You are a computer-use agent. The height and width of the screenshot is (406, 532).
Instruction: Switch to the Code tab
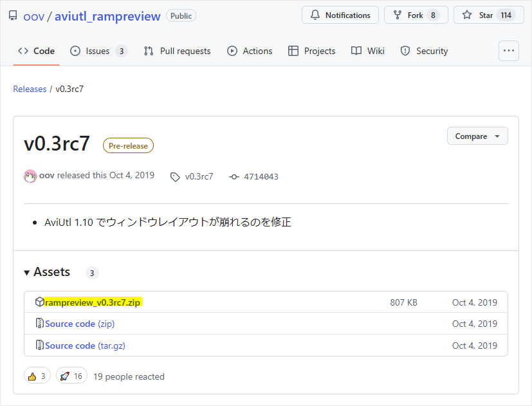point(36,51)
